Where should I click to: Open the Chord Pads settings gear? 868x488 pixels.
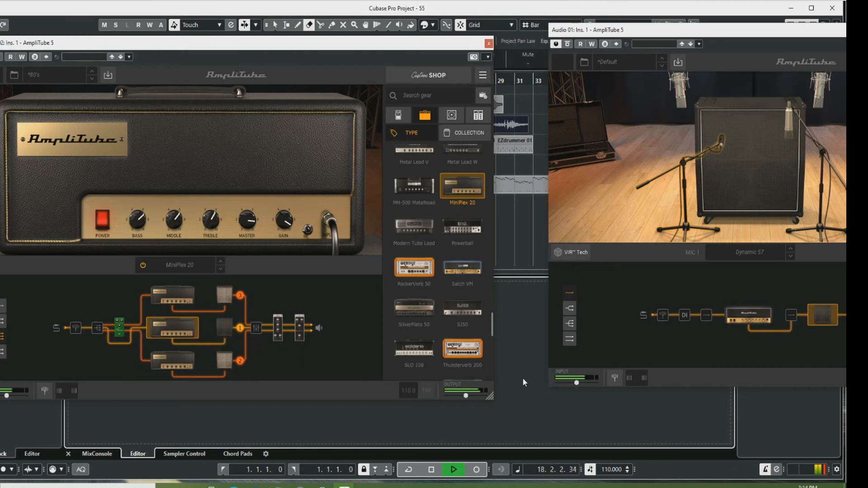266,454
